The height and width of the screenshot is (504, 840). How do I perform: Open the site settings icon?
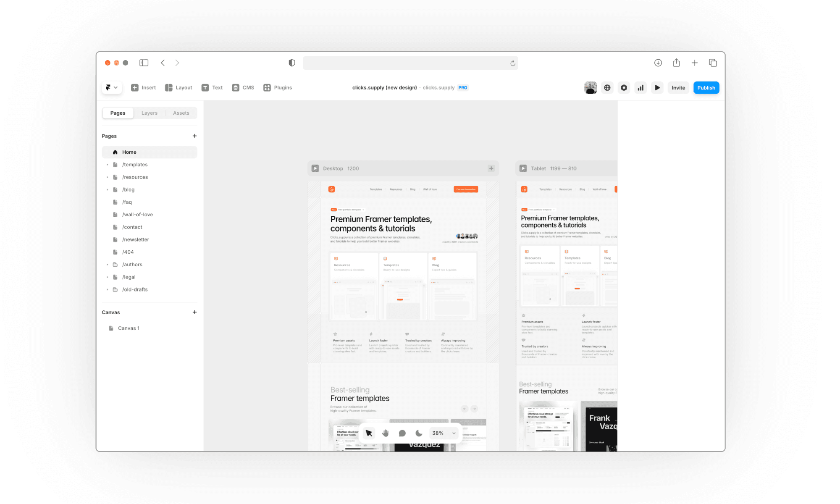(624, 88)
